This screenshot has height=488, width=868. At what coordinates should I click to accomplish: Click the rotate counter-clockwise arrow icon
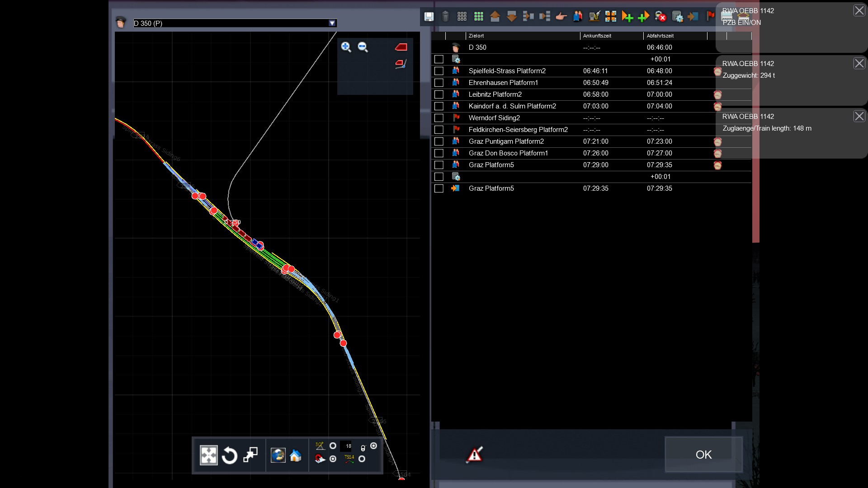[x=230, y=455]
